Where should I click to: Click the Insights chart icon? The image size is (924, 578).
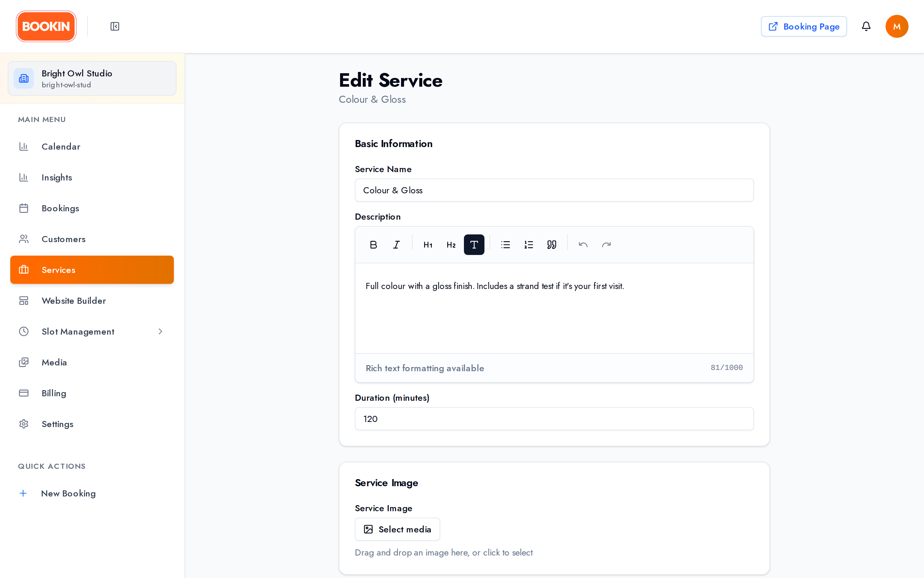[24, 177]
